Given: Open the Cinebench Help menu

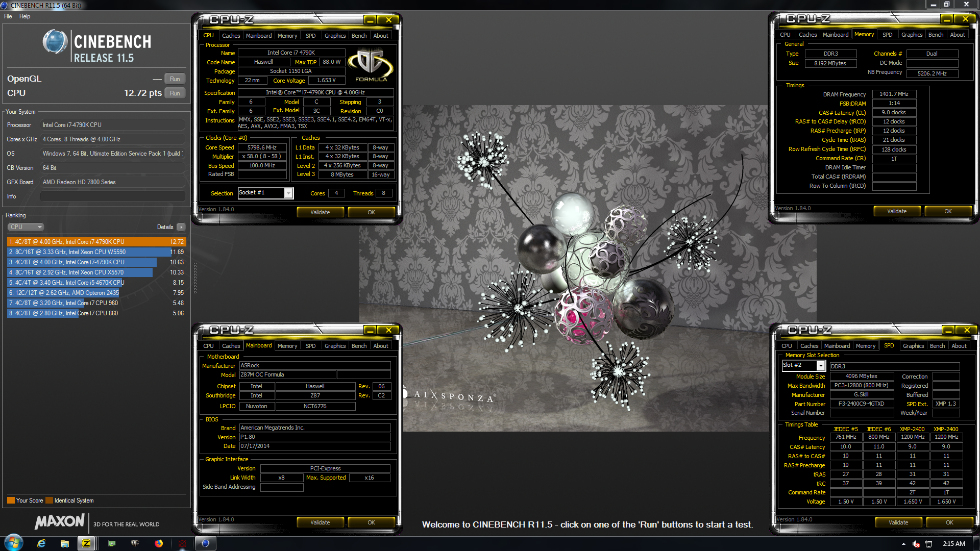Looking at the screenshot, I should click(x=24, y=16).
